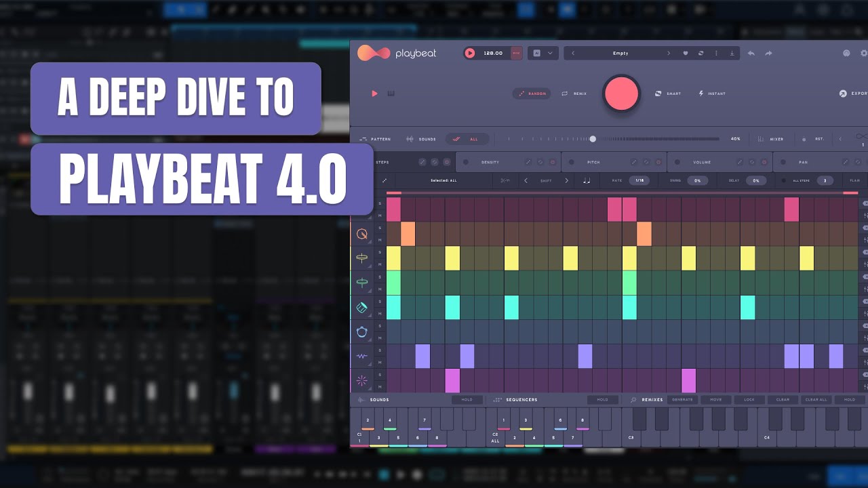Click the small pink play triangle
This screenshot has width=868, height=488.
[374, 94]
